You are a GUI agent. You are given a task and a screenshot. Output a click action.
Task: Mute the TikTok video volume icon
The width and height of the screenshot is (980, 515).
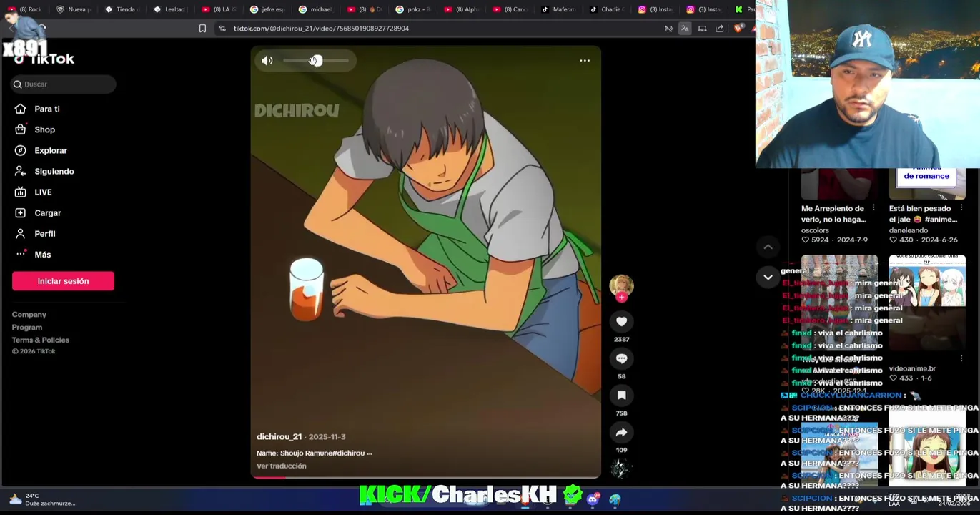coord(267,61)
